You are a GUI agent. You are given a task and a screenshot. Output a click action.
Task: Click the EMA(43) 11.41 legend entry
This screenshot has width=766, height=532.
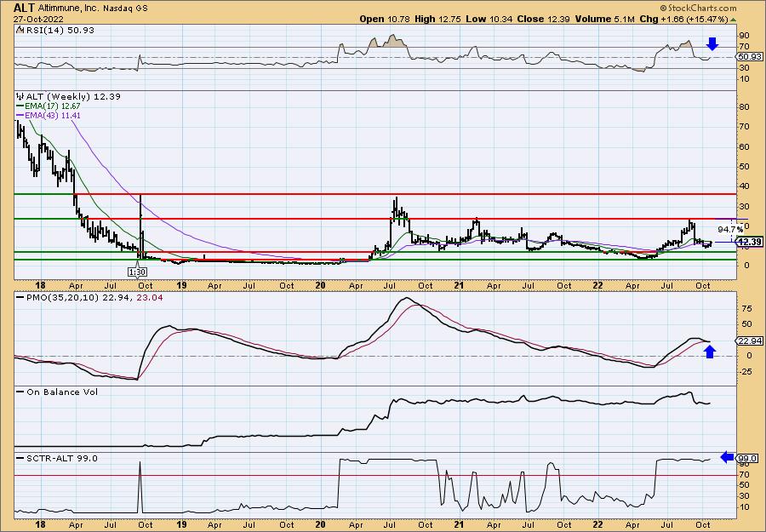click(x=54, y=115)
